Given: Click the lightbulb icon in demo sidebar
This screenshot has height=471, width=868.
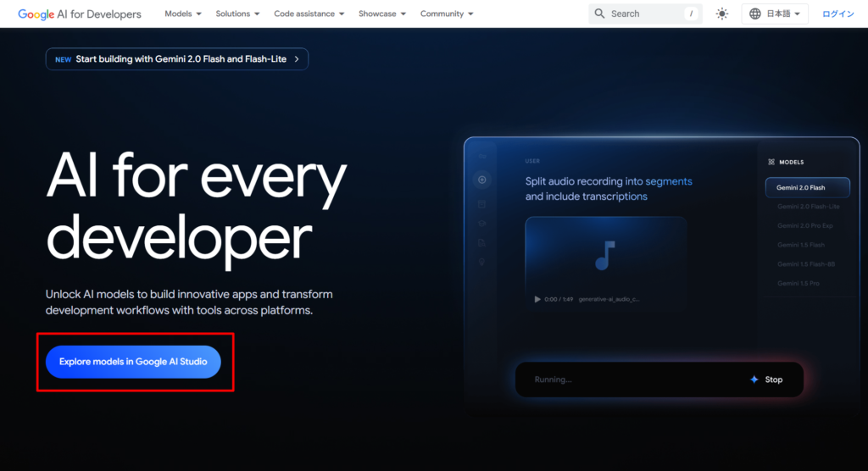Looking at the screenshot, I should [x=482, y=263].
